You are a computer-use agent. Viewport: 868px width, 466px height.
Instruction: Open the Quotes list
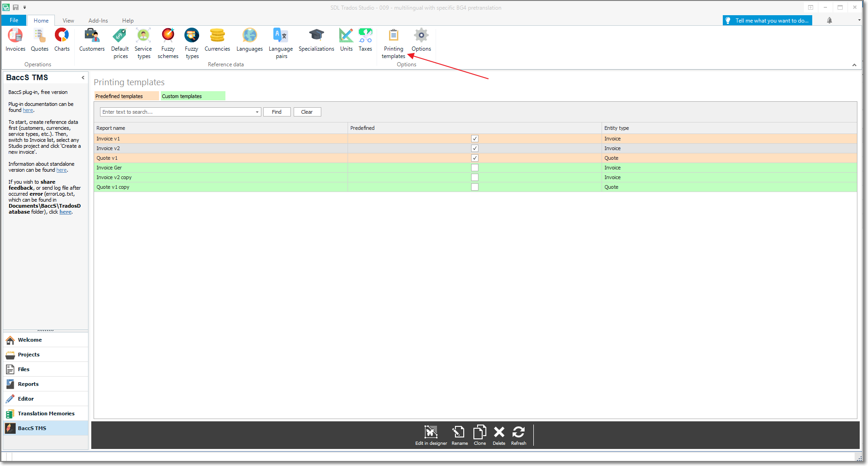40,40
